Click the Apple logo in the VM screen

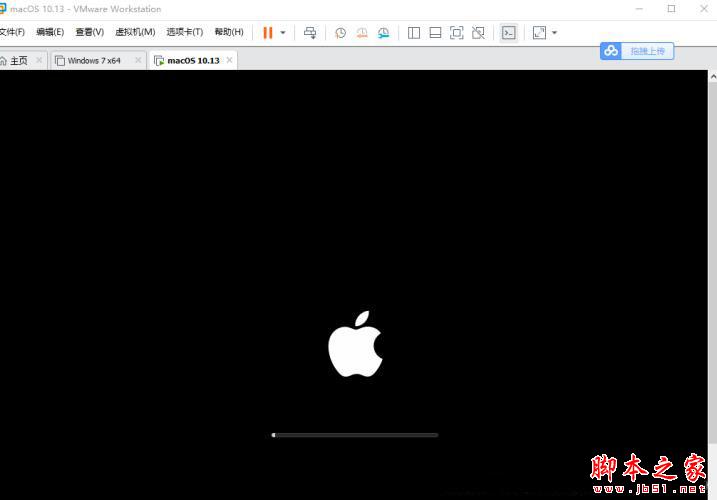(x=356, y=344)
